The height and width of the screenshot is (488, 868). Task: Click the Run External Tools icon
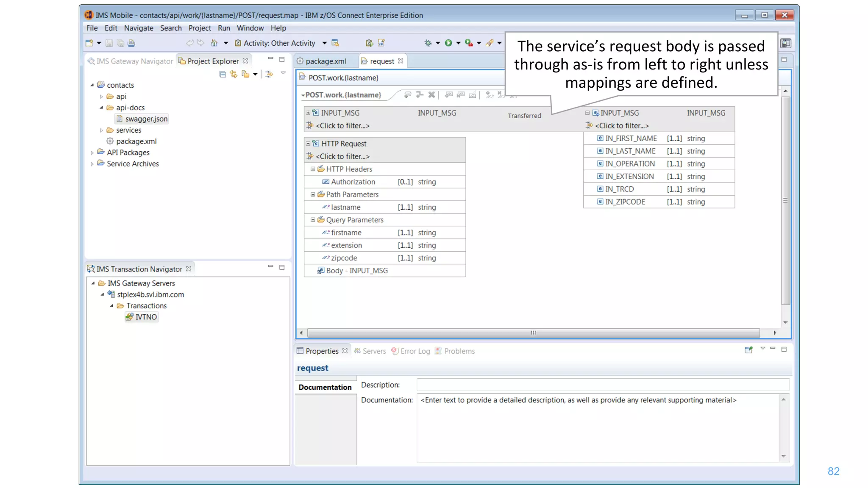pyautogui.click(x=469, y=43)
